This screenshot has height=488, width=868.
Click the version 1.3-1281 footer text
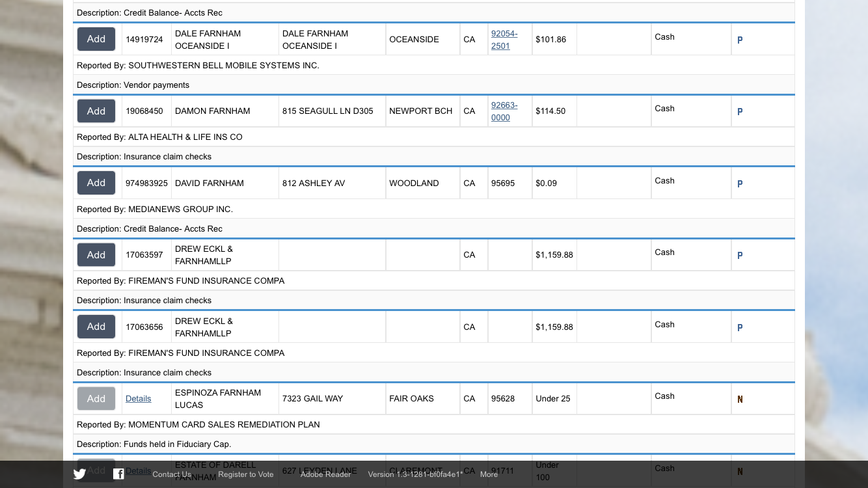click(415, 474)
